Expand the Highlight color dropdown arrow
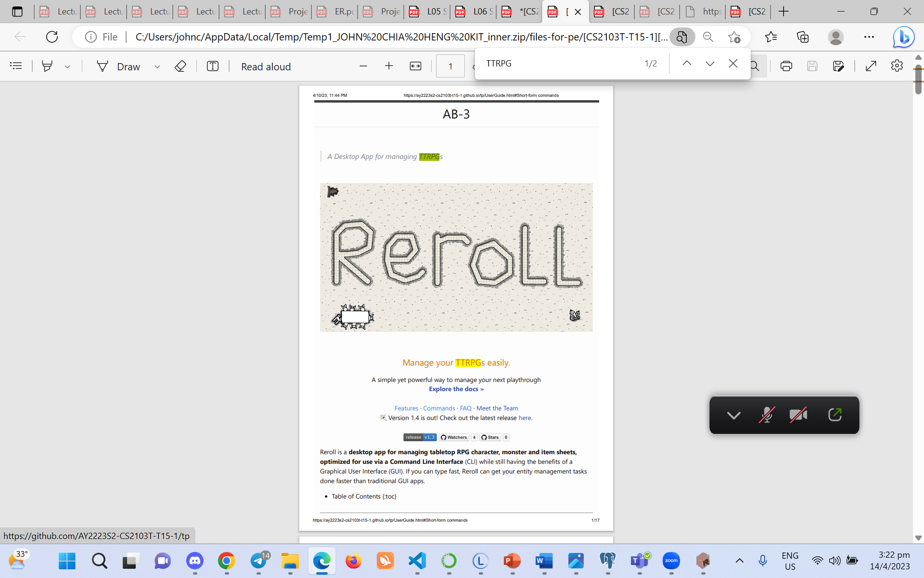This screenshot has height=578, width=924. pyautogui.click(x=67, y=66)
